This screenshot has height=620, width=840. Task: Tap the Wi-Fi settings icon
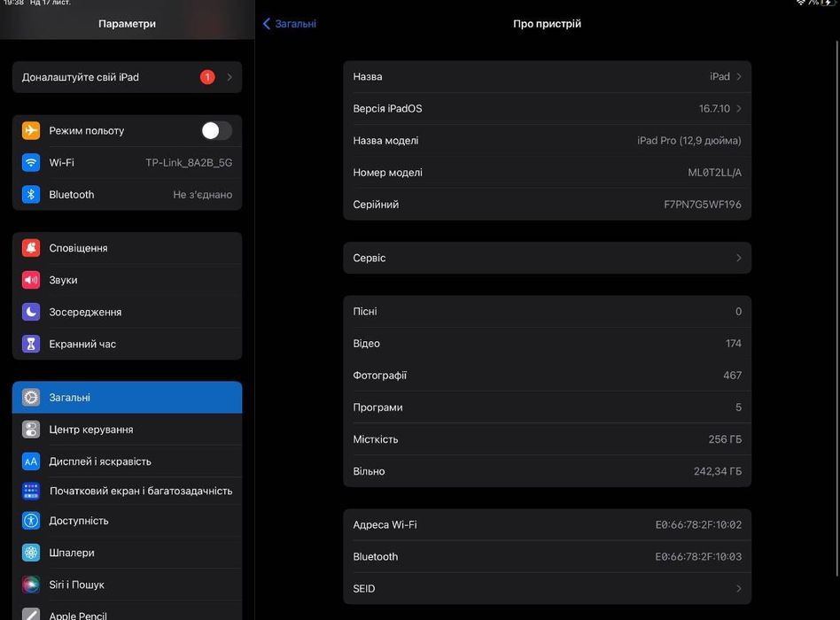click(30, 162)
